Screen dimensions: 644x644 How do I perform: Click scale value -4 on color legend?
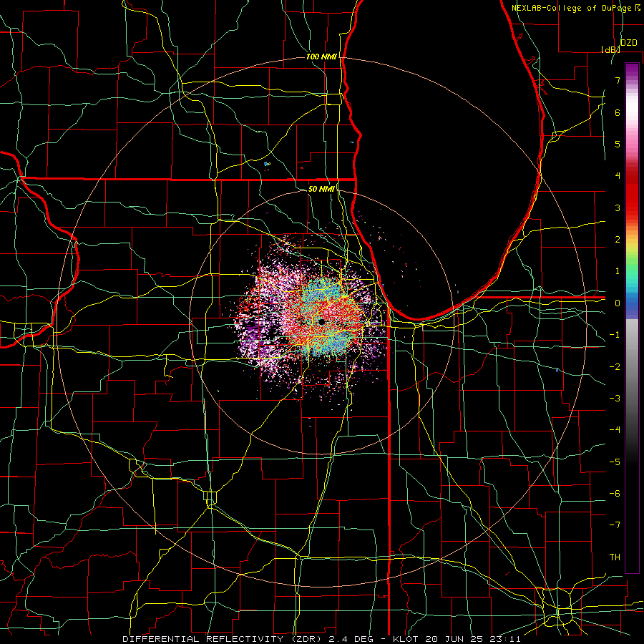(615, 430)
